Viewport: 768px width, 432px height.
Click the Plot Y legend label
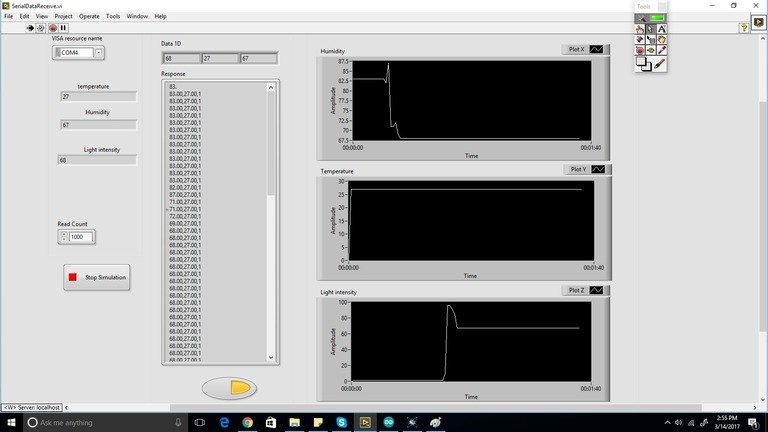pos(578,169)
